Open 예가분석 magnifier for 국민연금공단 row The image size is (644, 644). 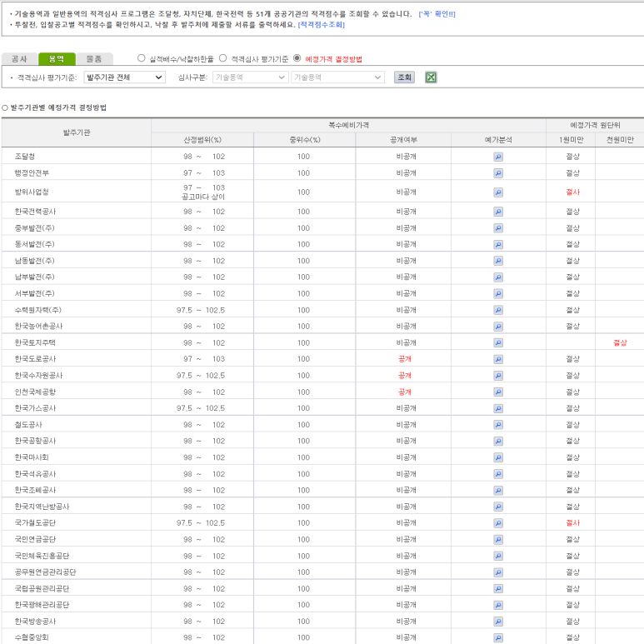click(498, 540)
